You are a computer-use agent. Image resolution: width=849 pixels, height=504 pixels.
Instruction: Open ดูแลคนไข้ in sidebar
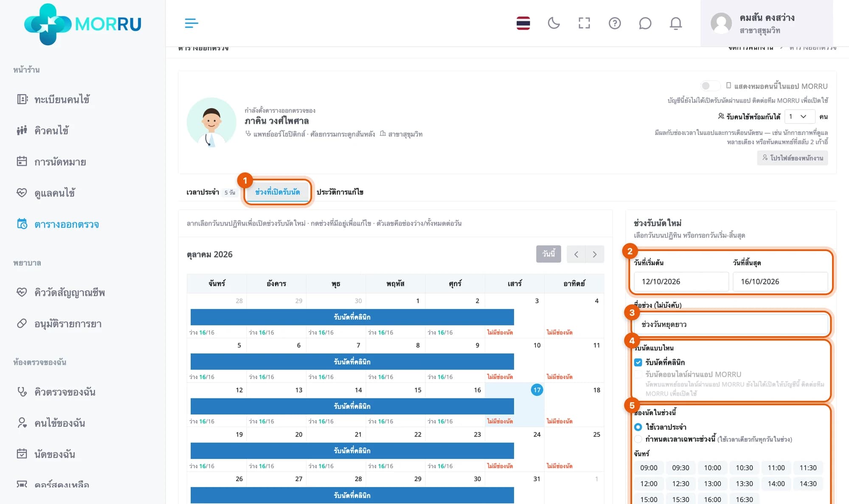click(x=46, y=193)
